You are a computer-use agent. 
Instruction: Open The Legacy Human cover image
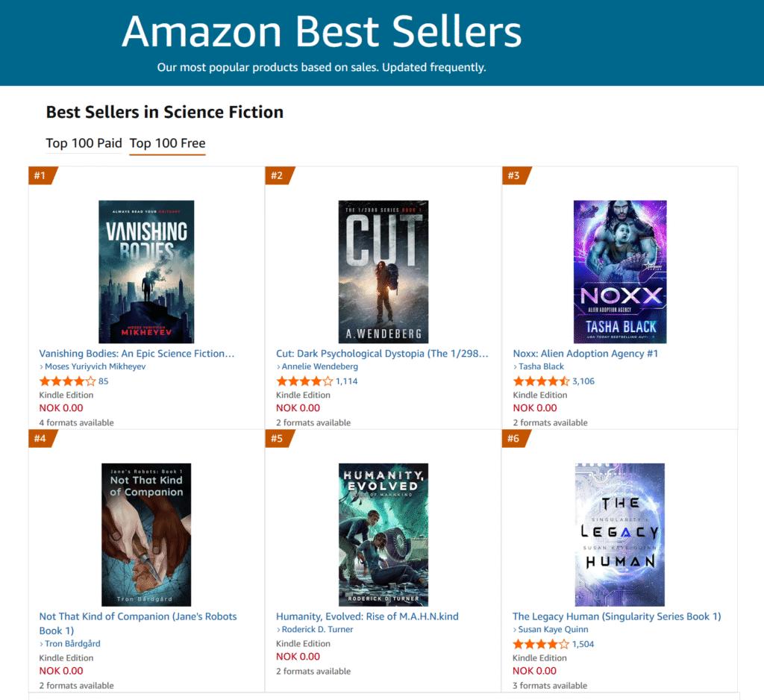click(x=619, y=534)
